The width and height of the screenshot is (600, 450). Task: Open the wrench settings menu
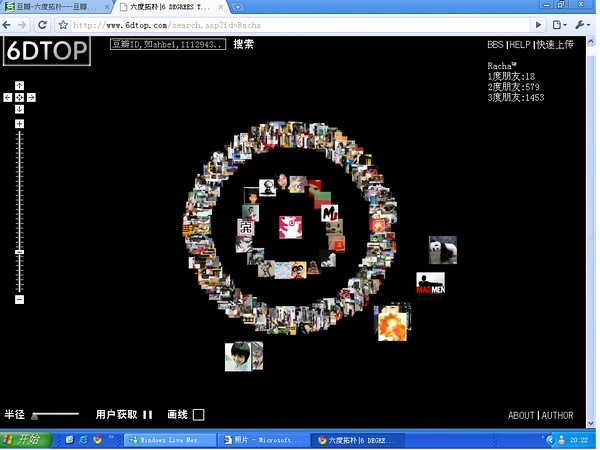pyautogui.click(x=582, y=24)
